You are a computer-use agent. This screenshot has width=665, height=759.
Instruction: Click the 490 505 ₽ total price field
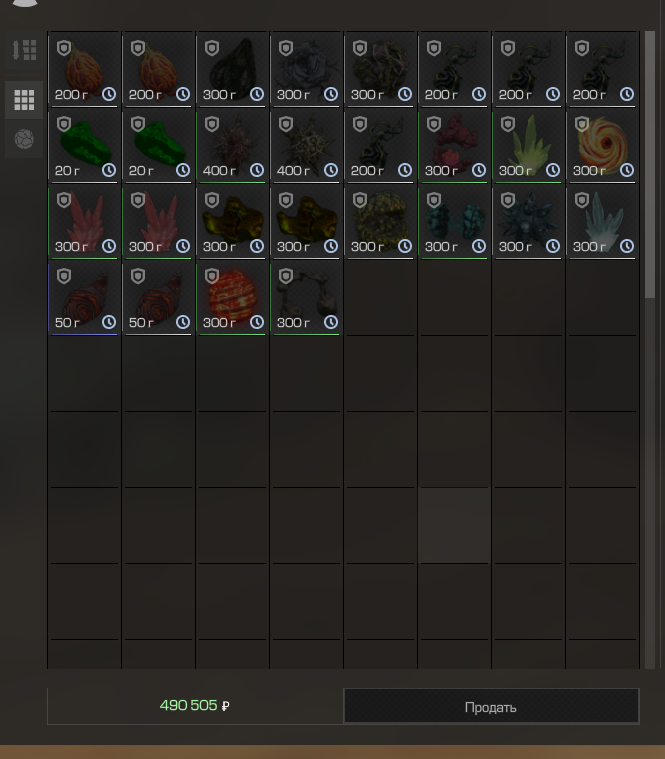[195, 706]
